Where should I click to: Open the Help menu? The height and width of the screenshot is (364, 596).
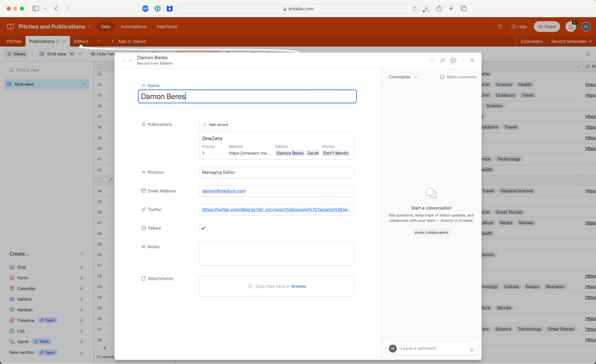pyautogui.click(x=519, y=26)
